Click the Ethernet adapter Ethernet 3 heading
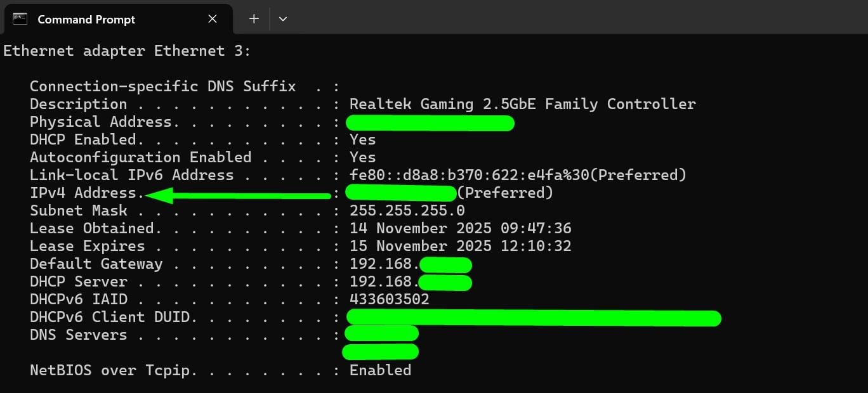 tap(127, 51)
